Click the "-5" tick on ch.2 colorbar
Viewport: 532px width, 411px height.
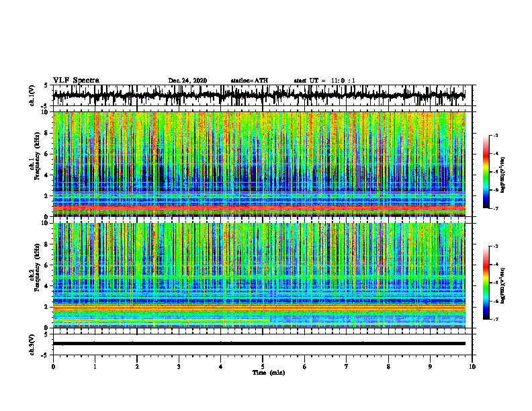point(496,283)
